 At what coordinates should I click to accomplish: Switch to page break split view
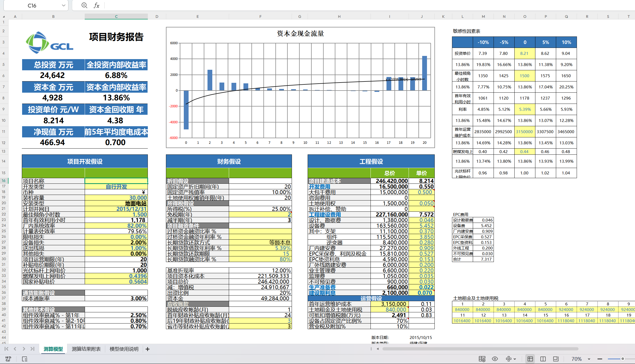543,359
